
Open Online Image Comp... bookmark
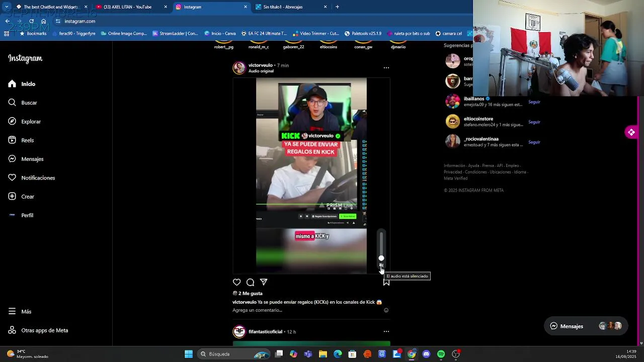pos(124,34)
